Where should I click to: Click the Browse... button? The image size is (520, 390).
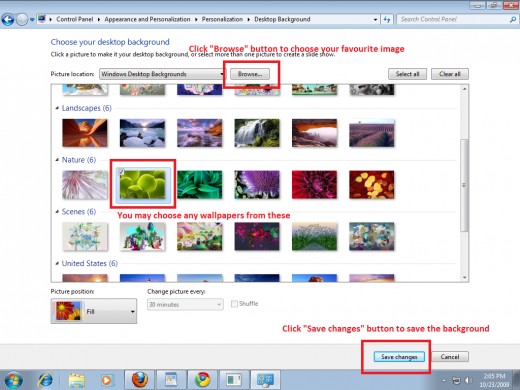click(x=250, y=74)
